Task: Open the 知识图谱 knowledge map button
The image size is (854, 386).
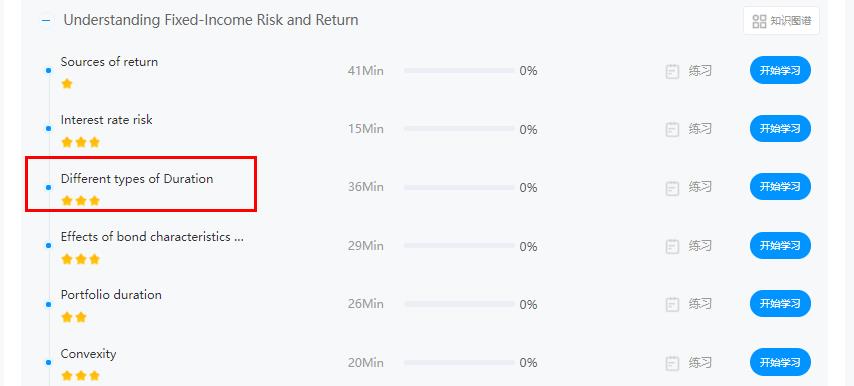Action: click(x=781, y=21)
